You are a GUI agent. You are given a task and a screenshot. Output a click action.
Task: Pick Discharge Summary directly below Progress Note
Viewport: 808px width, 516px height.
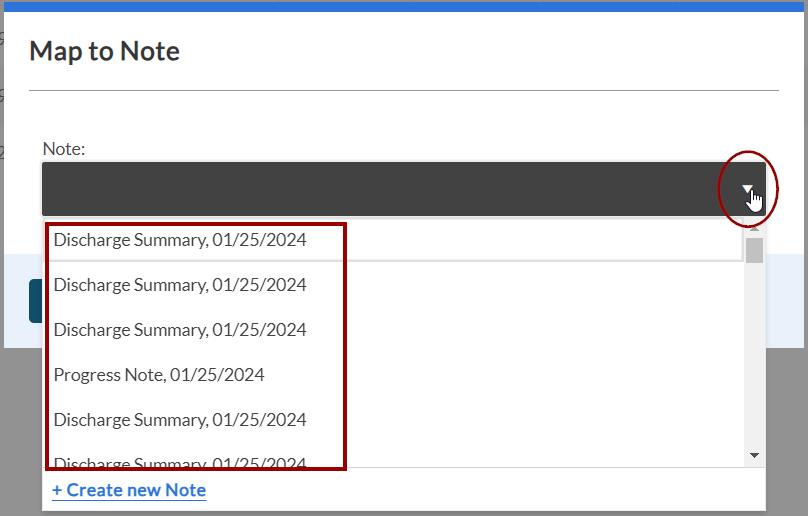tap(180, 420)
